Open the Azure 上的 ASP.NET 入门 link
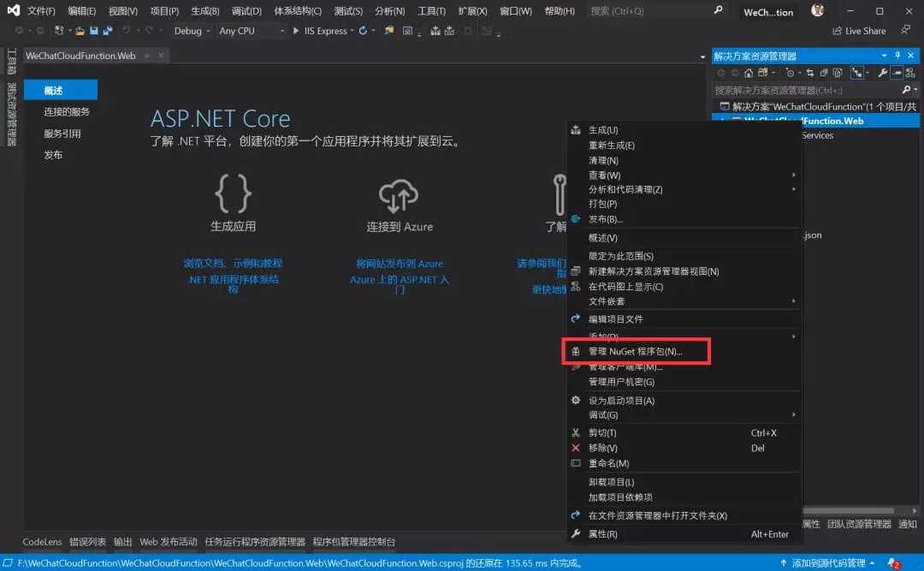 coord(400,284)
